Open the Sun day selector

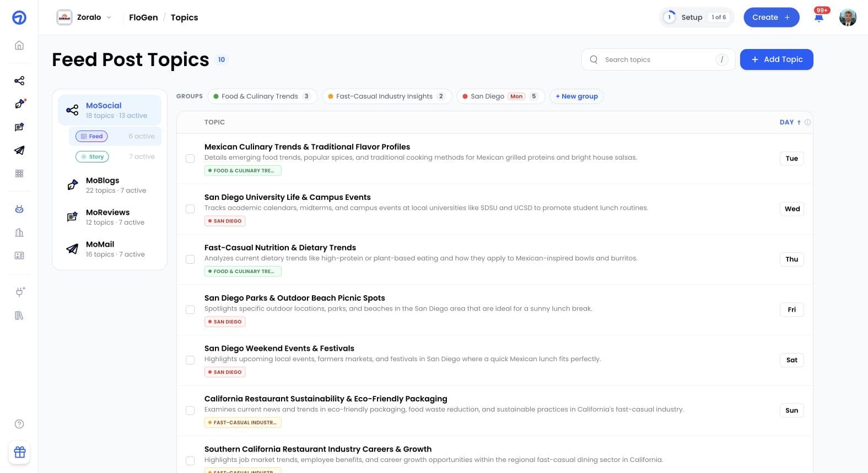coord(791,410)
